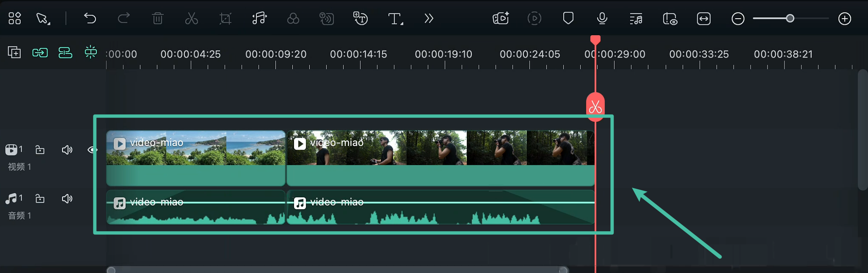Click the zoom out minus button
The height and width of the screenshot is (273, 868).
(738, 19)
